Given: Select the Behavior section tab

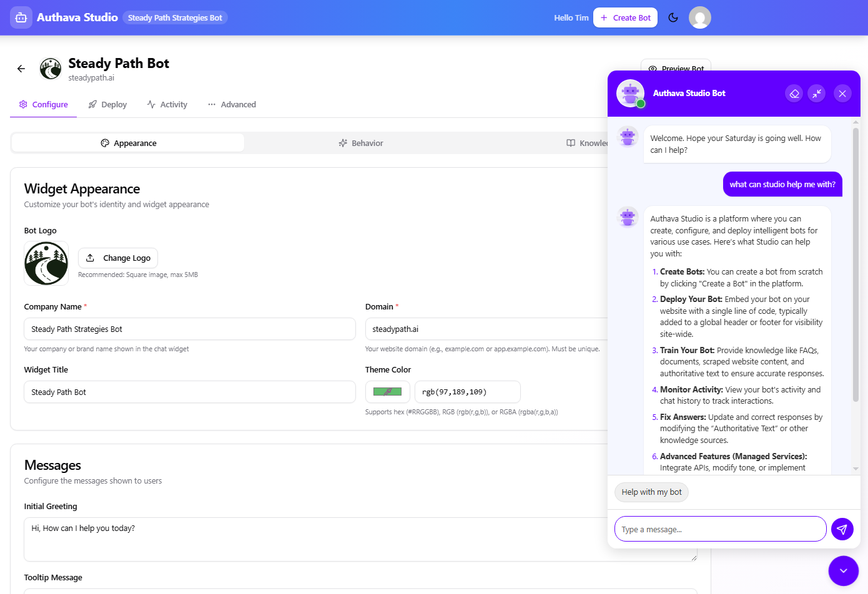Looking at the screenshot, I should [360, 144].
